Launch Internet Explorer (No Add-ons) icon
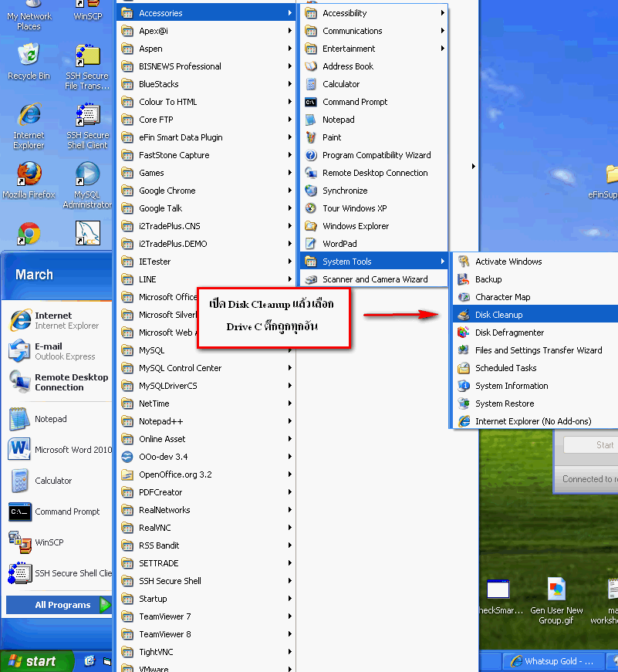This screenshot has width=618, height=672. [463, 421]
